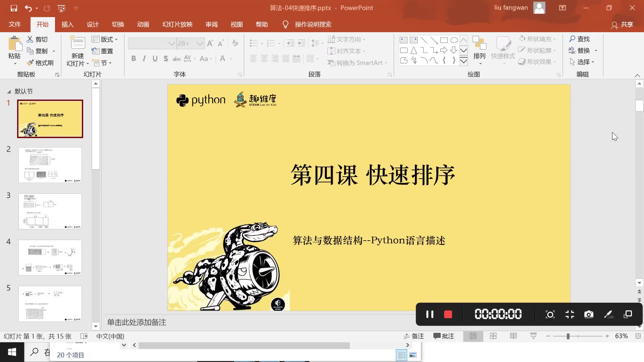Viewport: 644px width, 362px height.
Task: Click the zoom in plus button
Action: pyautogui.click(x=607, y=336)
